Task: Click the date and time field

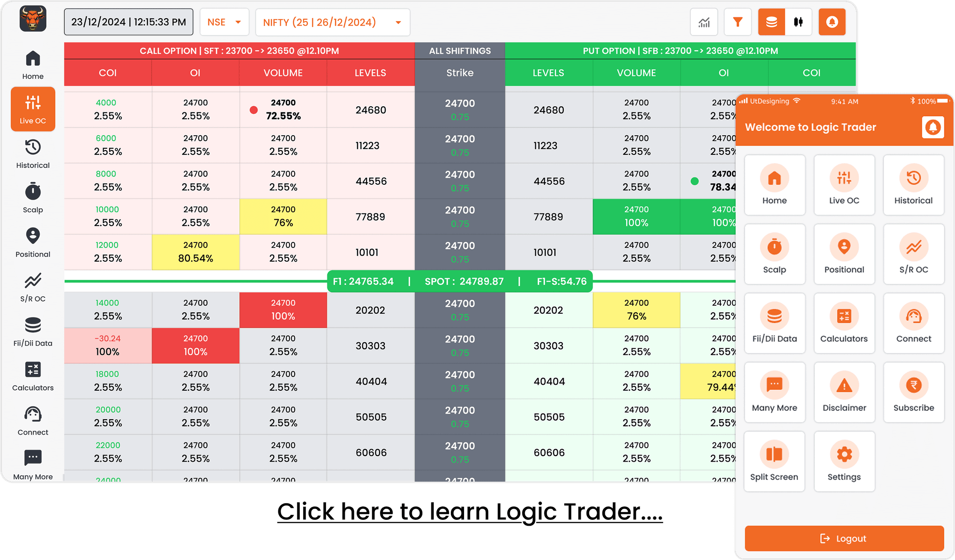Action: [x=129, y=22]
